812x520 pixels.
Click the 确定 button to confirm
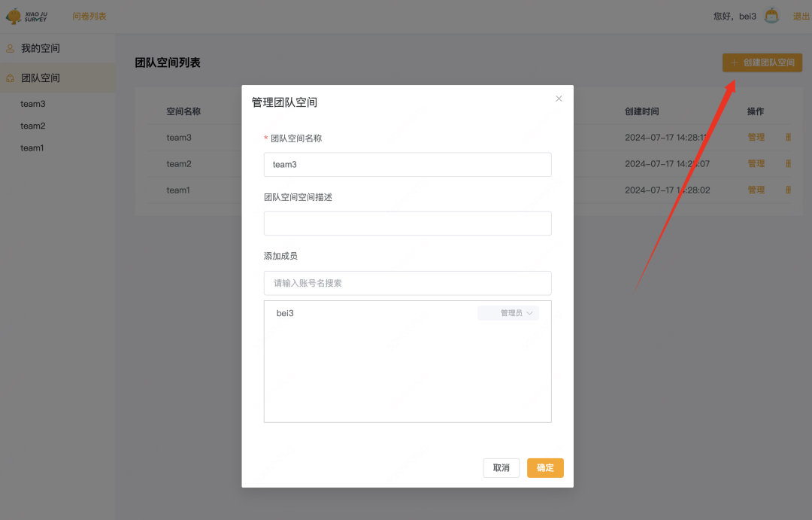click(545, 467)
